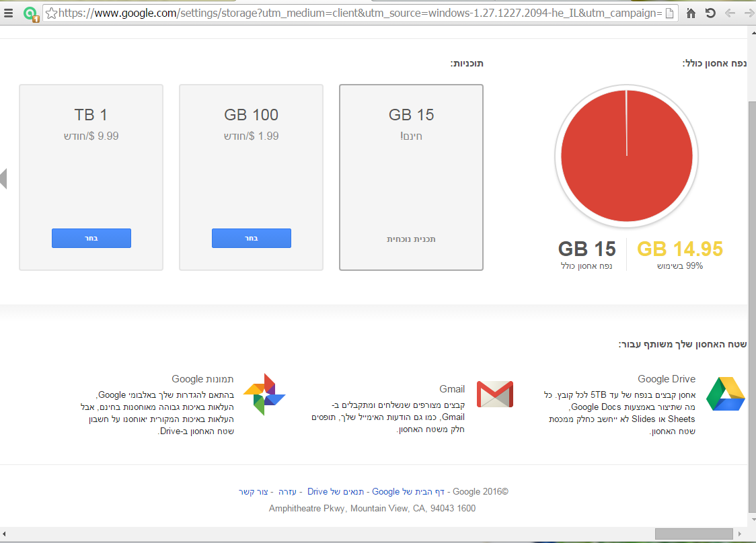Screen dimensions: 756x543
Task: Click the vertical scrollbar up arrow
Action: tap(753, 33)
